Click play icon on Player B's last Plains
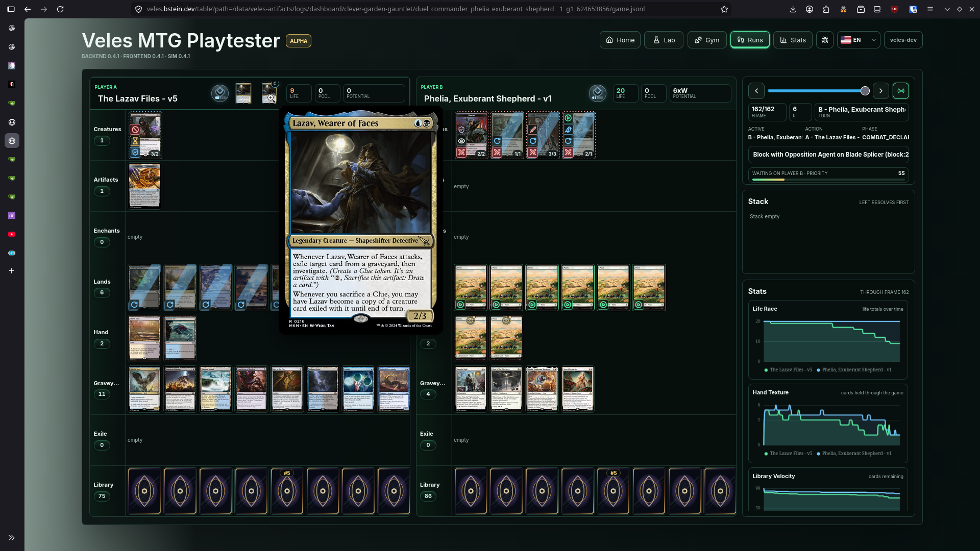Screen dimensions: 980x551 (x=639, y=305)
